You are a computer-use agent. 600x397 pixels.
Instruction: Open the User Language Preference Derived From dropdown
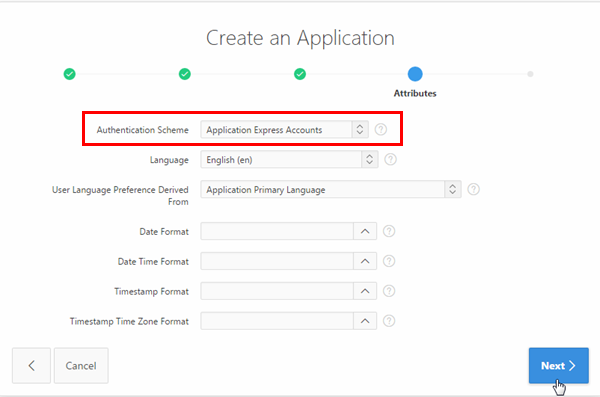pos(331,189)
